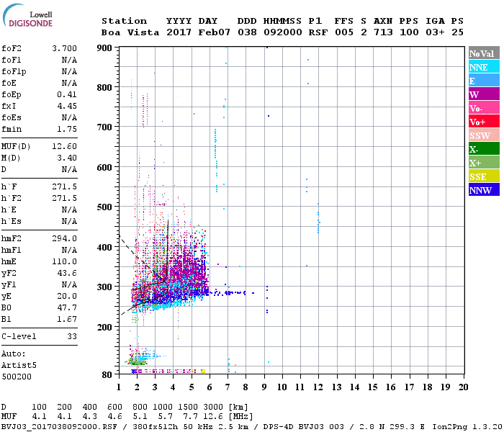The width and height of the screenshot is (504, 432).
Task: Click the foF2 value 3.700
Action: pyautogui.click(x=64, y=48)
